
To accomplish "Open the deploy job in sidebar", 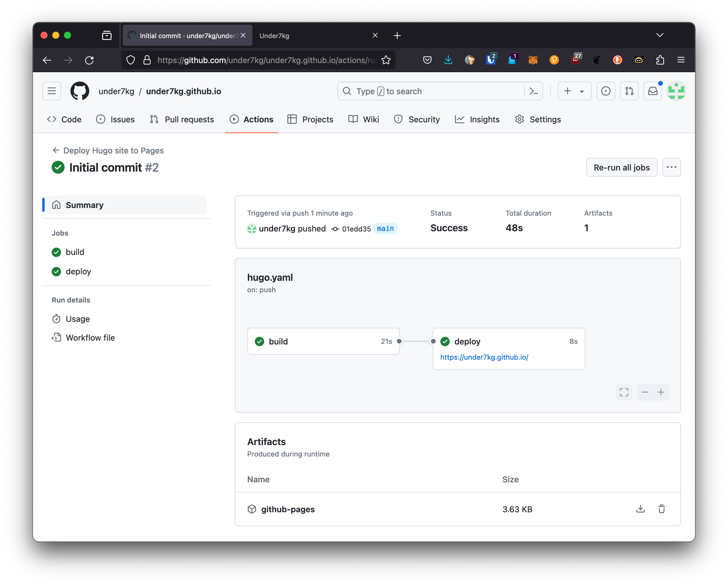I will [72, 271].
